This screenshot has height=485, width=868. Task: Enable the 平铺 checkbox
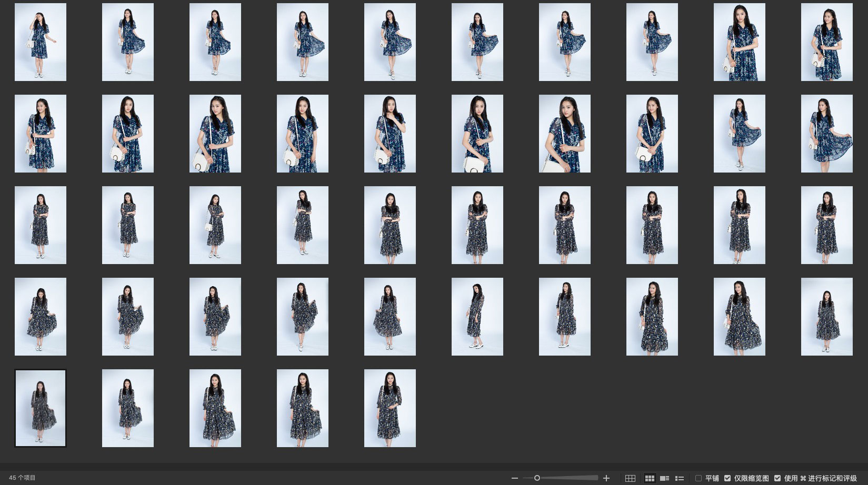coord(699,478)
